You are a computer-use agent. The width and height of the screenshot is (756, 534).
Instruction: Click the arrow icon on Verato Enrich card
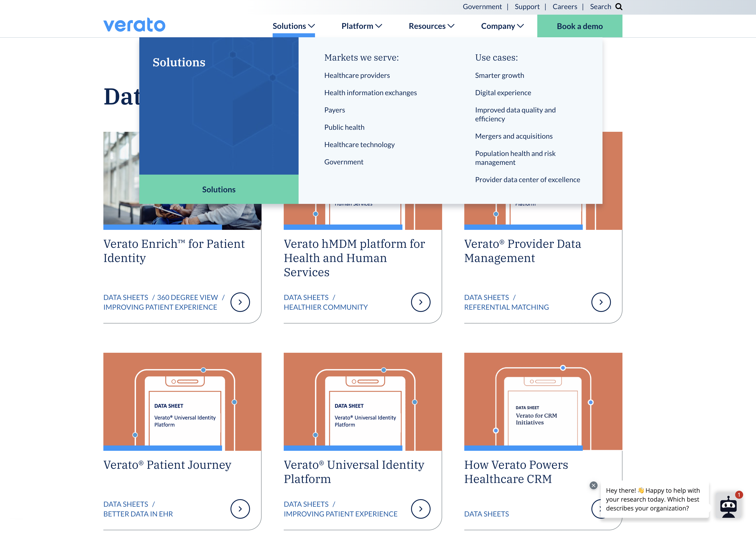[x=240, y=302]
